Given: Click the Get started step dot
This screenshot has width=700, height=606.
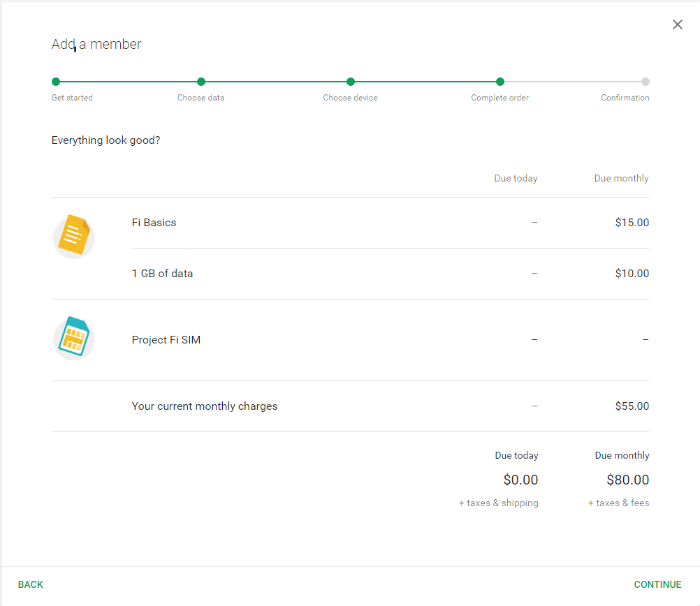Looking at the screenshot, I should [56, 82].
